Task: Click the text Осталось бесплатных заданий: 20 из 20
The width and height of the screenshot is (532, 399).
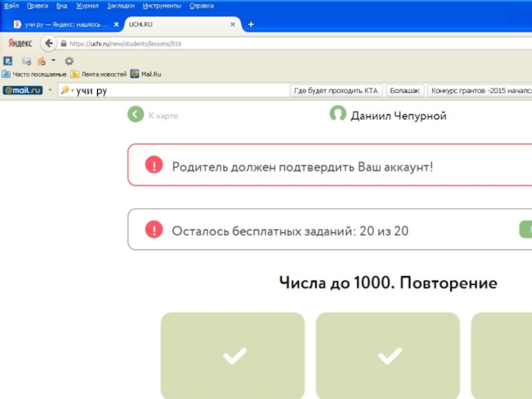Action: pos(290,231)
